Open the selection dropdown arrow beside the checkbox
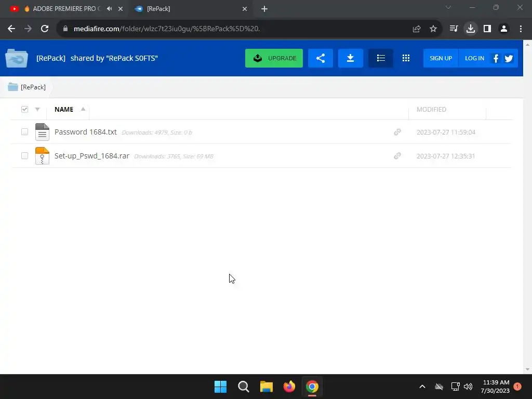Image resolution: width=532 pixels, height=399 pixels. click(x=37, y=109)
